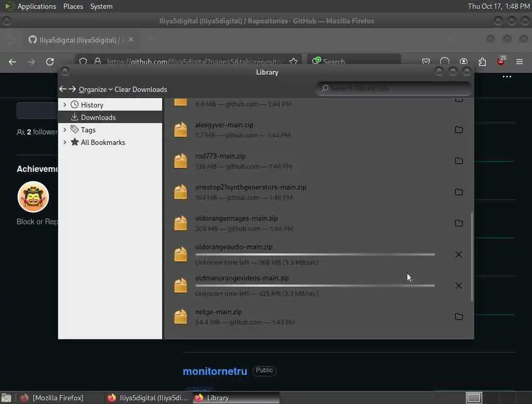Bookmark page with the star icon
This screenshot has height=404, width=532.
294,62
